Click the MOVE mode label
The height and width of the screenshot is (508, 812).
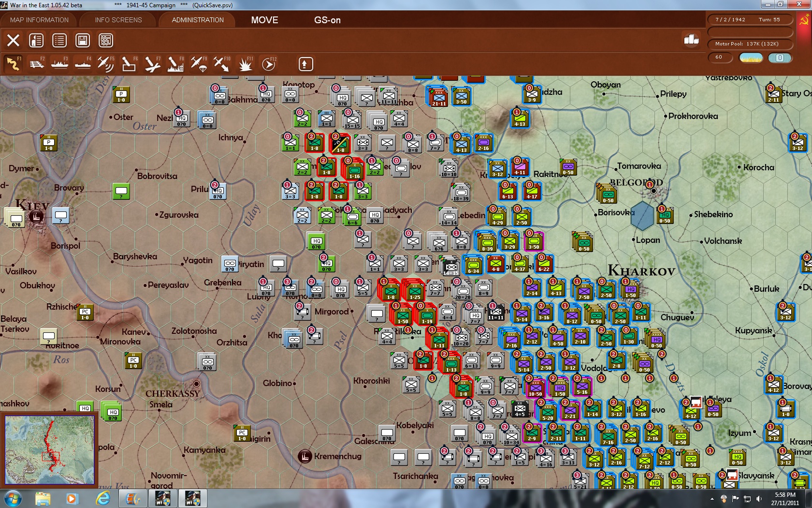[x=265, y=20]
